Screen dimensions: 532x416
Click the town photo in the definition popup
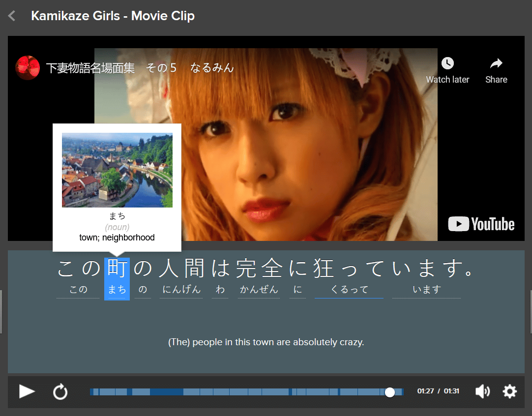click(x=117, y=170)
